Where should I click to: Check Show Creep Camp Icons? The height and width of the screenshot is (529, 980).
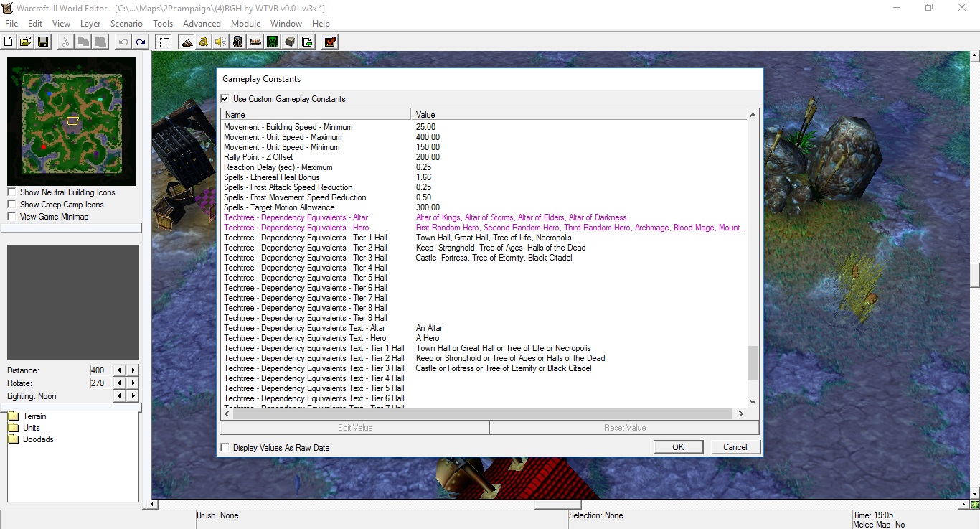tap(11, 205)
